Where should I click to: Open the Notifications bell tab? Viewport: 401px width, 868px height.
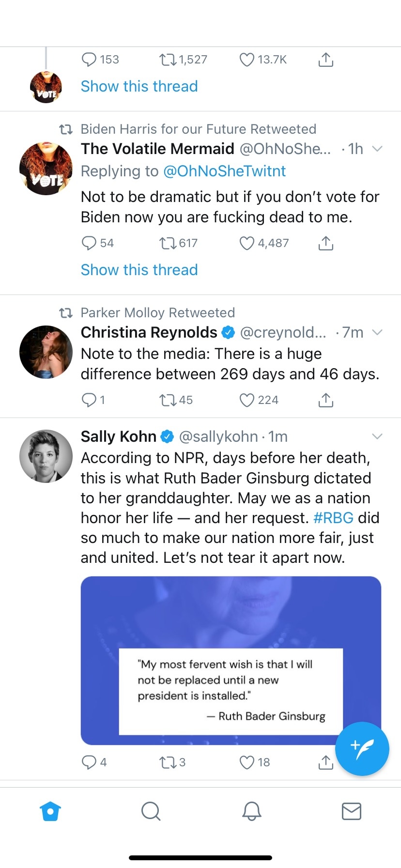click(251, 811)
